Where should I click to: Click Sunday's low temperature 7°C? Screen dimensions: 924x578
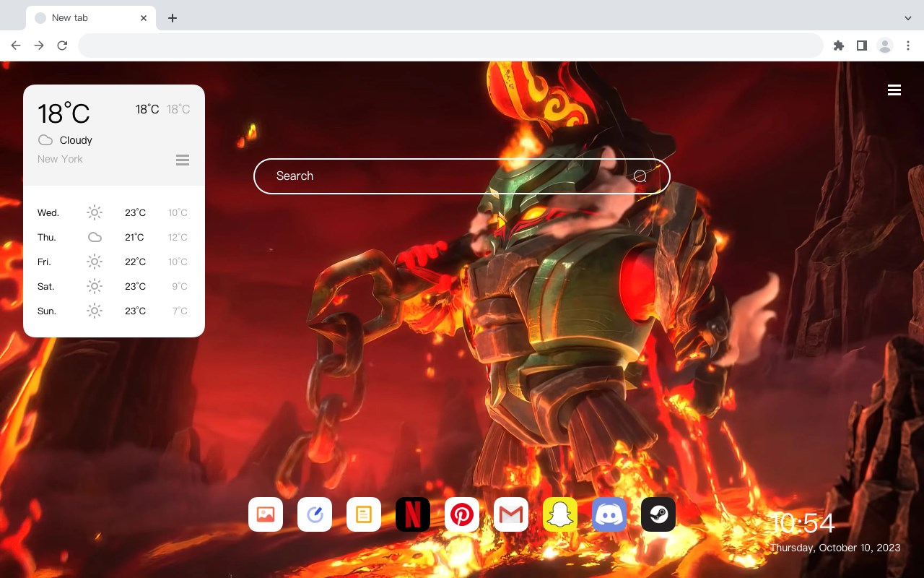[180, 311]
